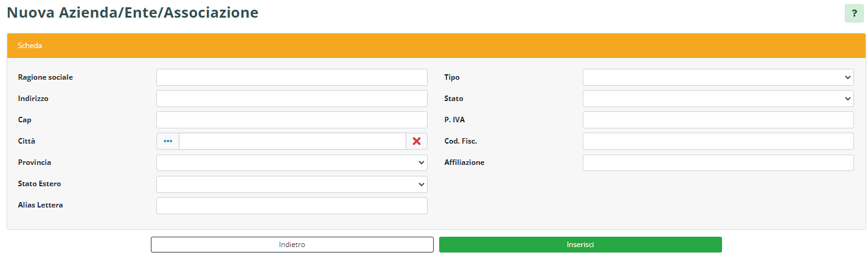Screen dimensions: 868x258
Task: Click into the Affiliazione input field
Action: pos(718,162)
